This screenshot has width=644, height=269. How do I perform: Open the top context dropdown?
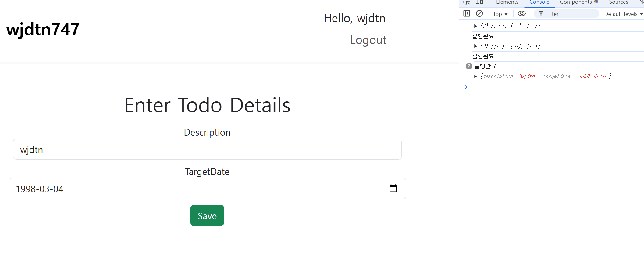[500, 14]
